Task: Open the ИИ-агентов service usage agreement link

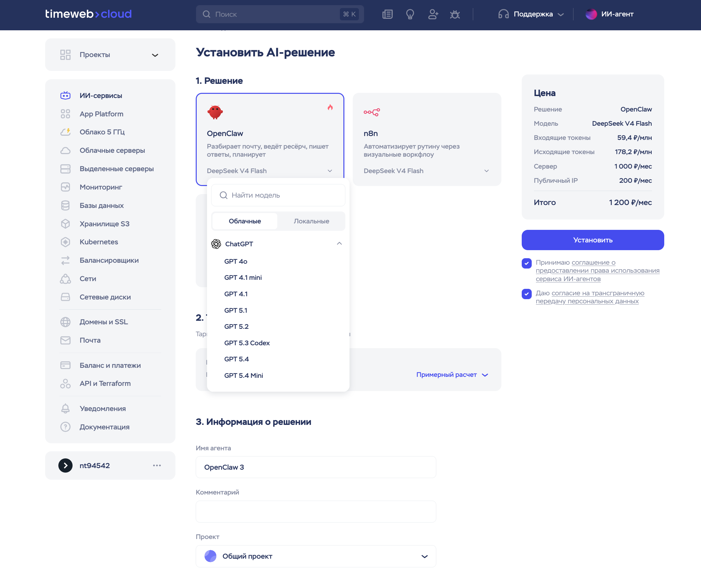Action: (x=597, y=271)
